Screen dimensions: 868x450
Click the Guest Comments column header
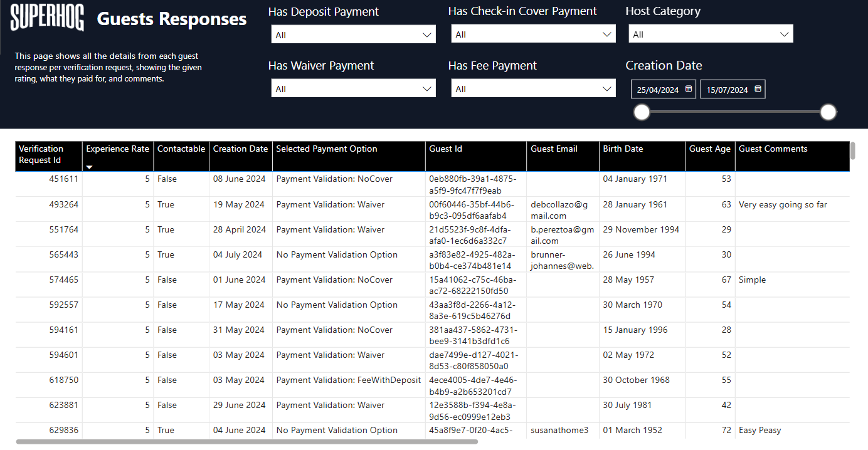click(x=773, y=149)
